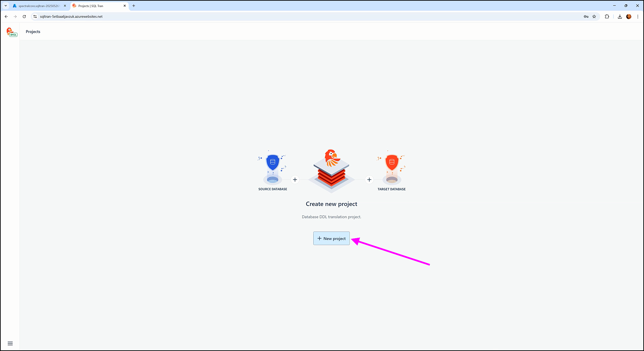The width and height of the screenshot is (644, 351).
Task: Expand the tab search dropdown arrow
Action: coord(6,6)
